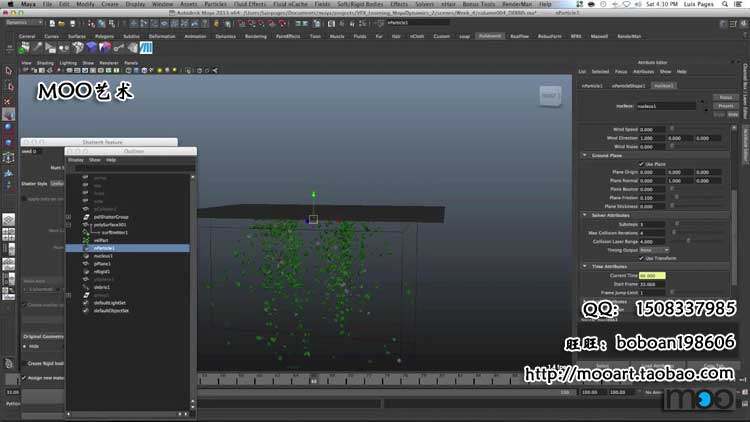
Task: Click the New Scene icon
Action: click(x=52, y=23)
